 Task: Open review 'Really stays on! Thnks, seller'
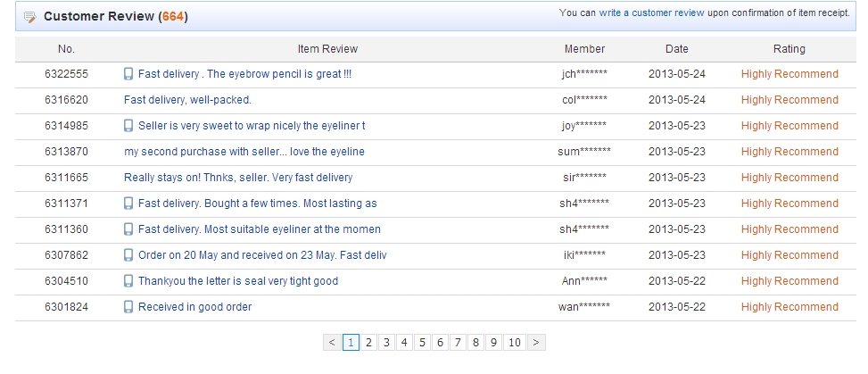point(238,178)
